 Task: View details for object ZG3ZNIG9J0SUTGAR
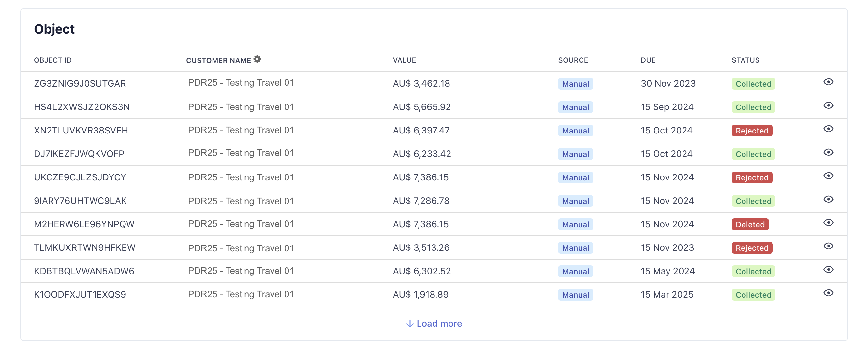828,82
